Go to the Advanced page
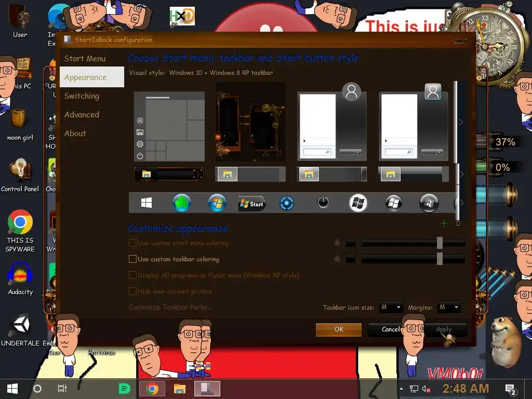 [x=82, y=115]
